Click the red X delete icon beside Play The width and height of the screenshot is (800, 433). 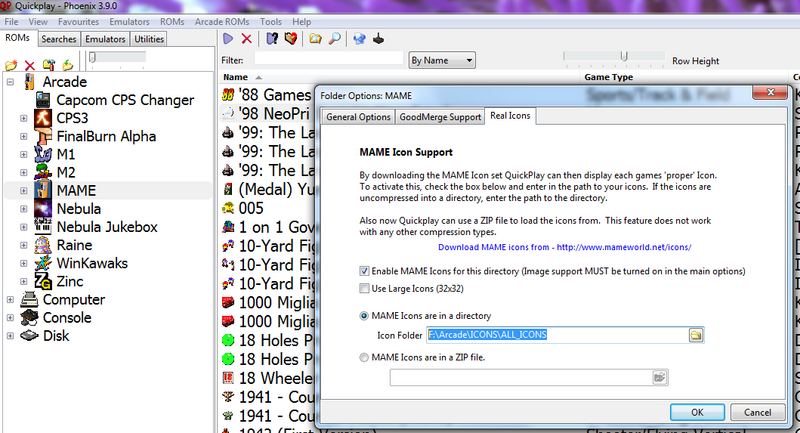point(246,39)
